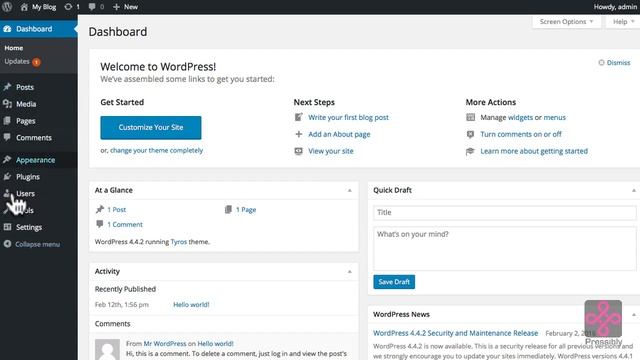Click the Quick Draft Title field
Viewport: 640px width, 360px height.
pos(504,213)
